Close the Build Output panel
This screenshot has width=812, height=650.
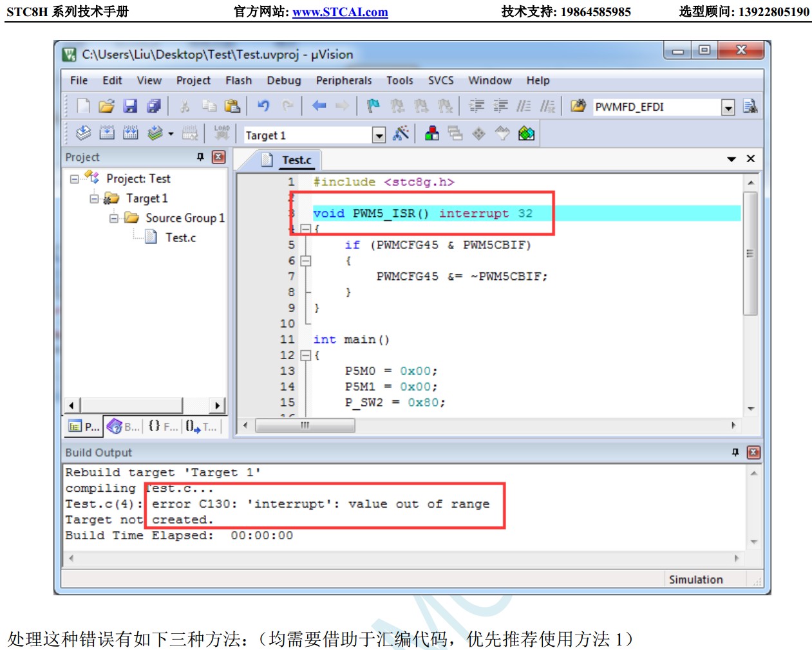point(753,452)
